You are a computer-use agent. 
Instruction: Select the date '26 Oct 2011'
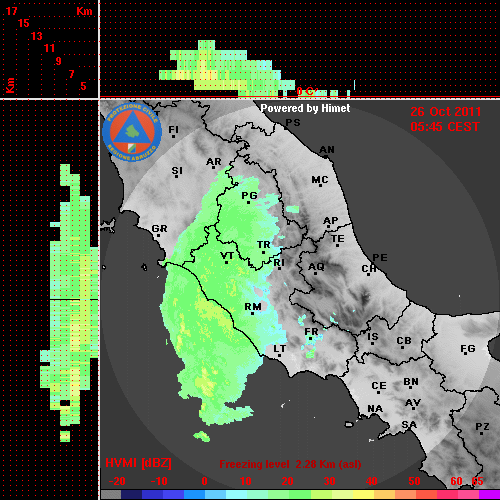[446, 112]
